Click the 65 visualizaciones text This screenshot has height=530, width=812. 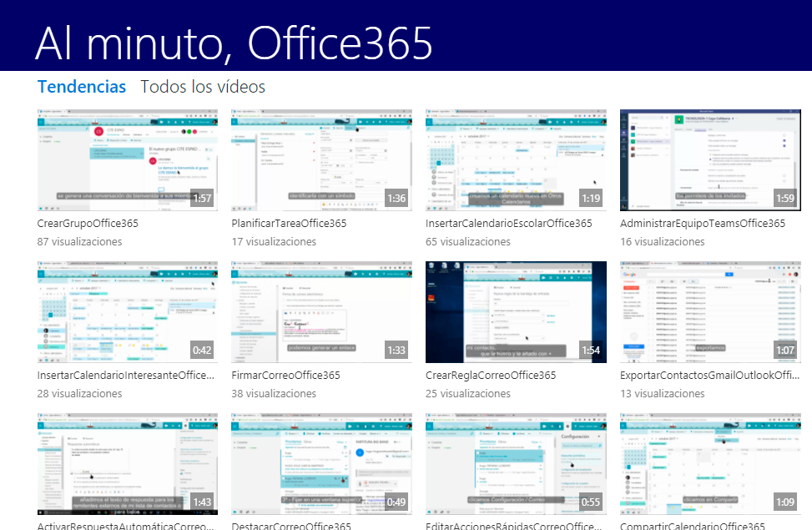point(468,242)
